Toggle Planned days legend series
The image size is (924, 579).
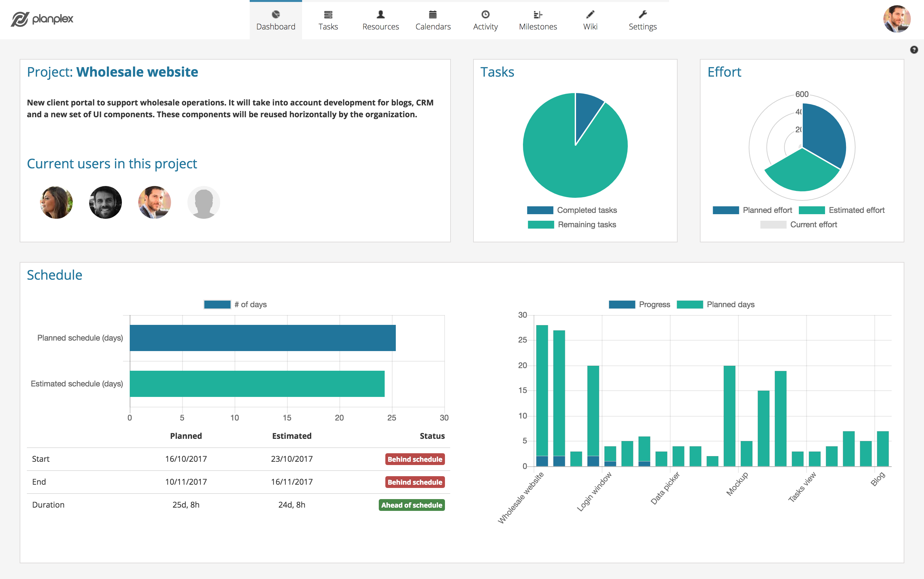tap(716, 305)
